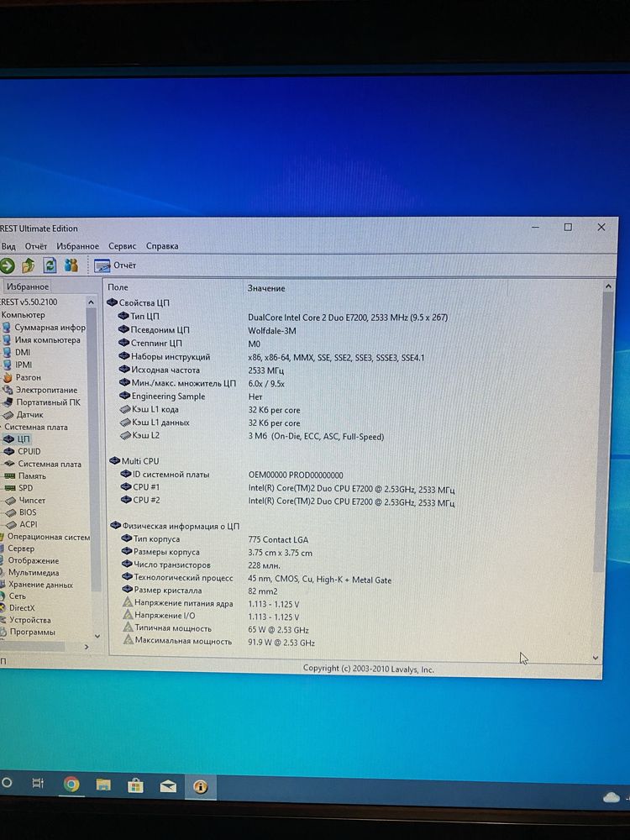Select ЦП in the sidebar tree
This screenshot has height=840, width=630.
17,439
